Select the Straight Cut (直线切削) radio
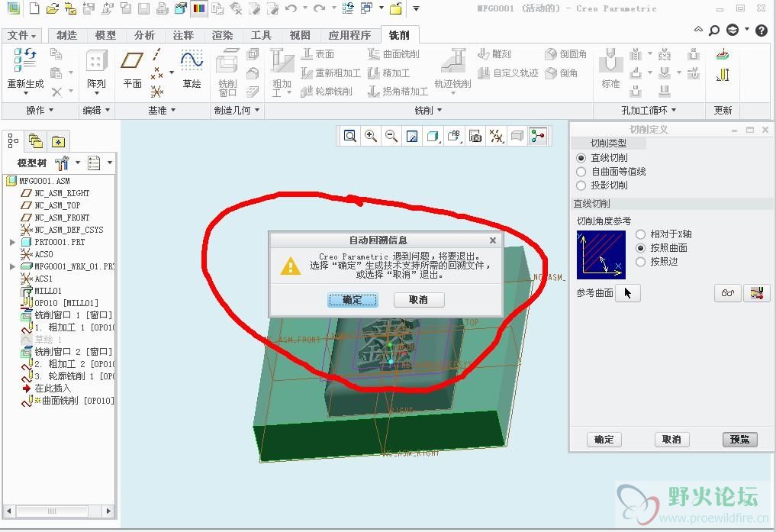This screenshot has height=532, width=776. [581, 158]
